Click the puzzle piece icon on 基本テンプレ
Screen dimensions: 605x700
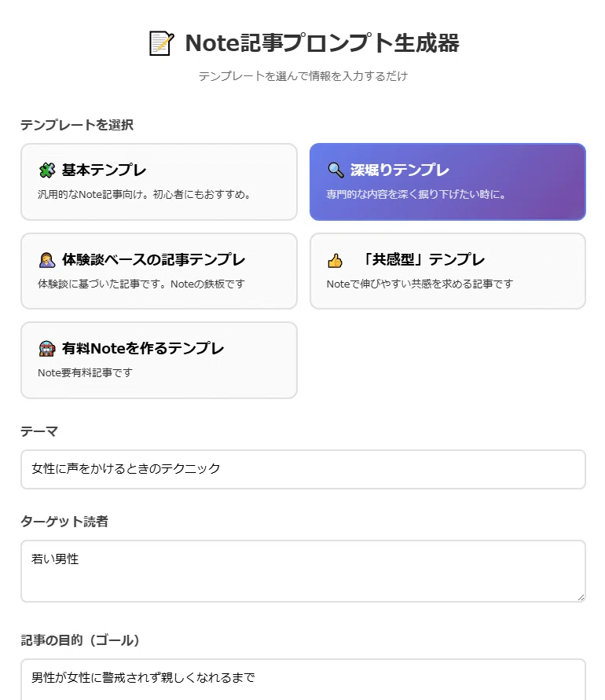tap(47, 170)
